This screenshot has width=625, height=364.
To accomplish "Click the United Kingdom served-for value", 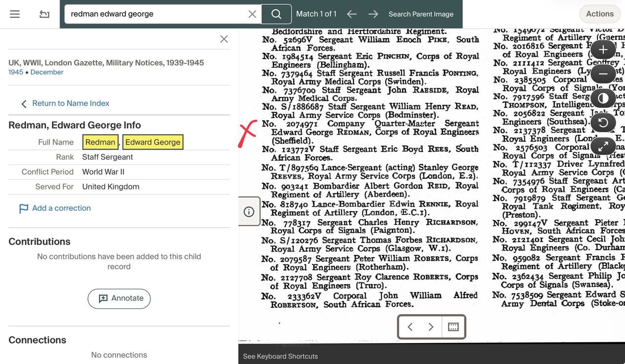I will pyautogui.click(x=111, y=187).
